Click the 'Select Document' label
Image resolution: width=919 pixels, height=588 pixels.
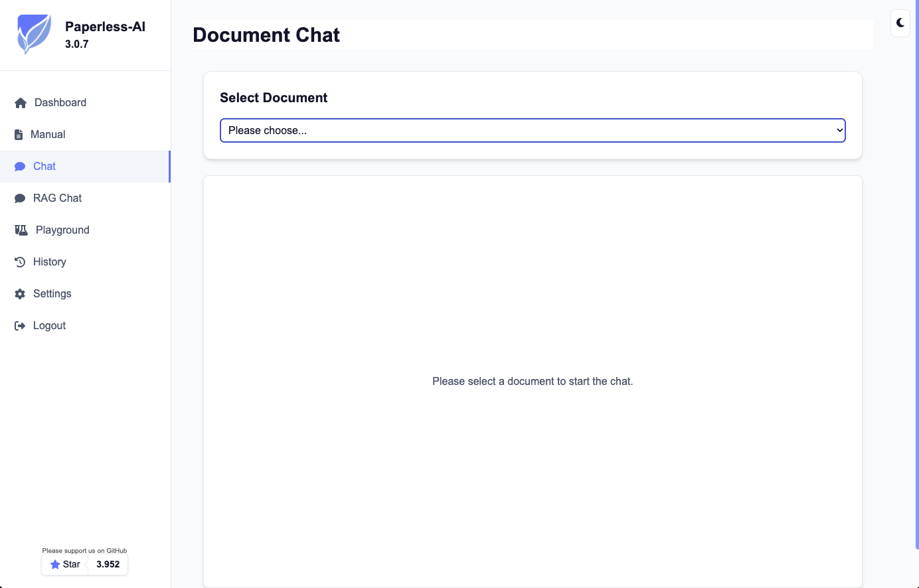(274, 98)
